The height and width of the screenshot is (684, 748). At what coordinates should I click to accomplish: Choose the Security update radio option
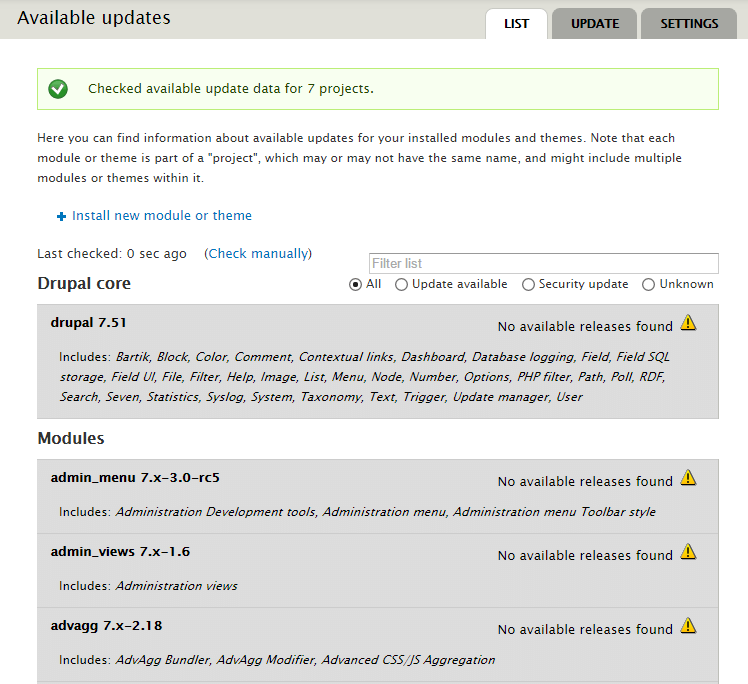pyautogui.click(x=528, y=284)
